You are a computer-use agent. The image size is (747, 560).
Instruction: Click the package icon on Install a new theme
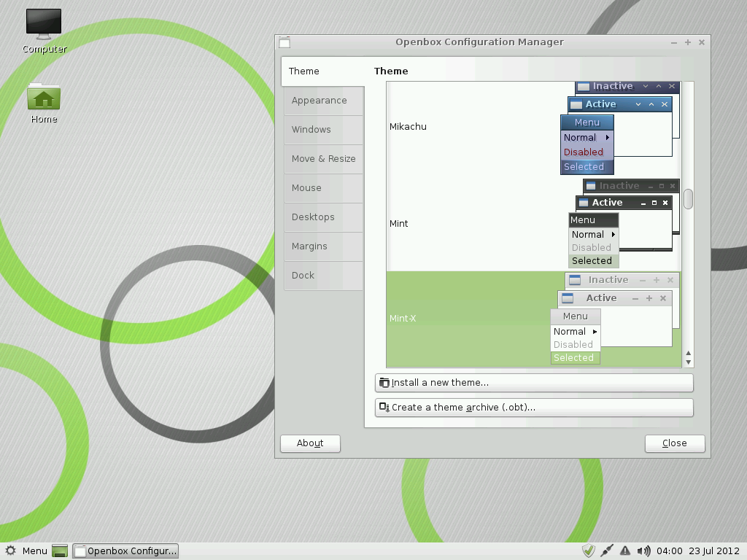click(x=384, y=382)
